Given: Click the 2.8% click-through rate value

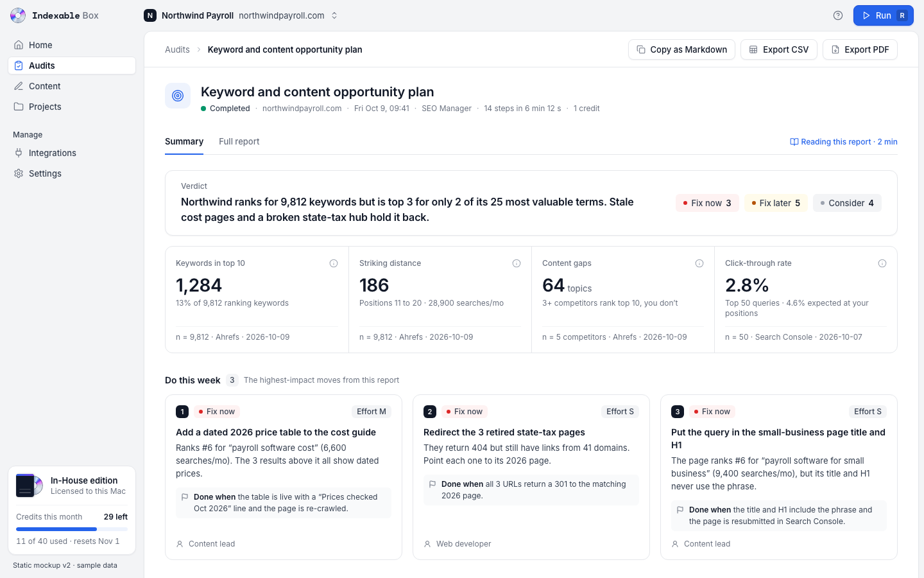Looking at the screenshot, I should click(747, 285).
